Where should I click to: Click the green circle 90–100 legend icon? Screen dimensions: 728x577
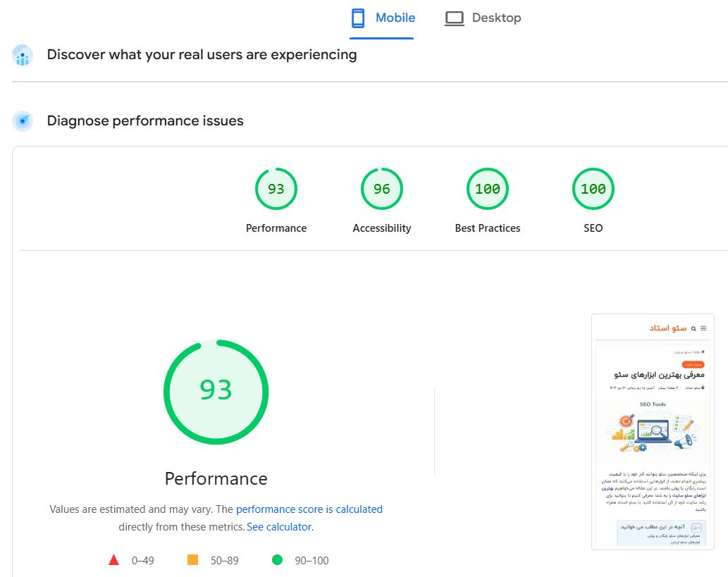click(277, 560)
